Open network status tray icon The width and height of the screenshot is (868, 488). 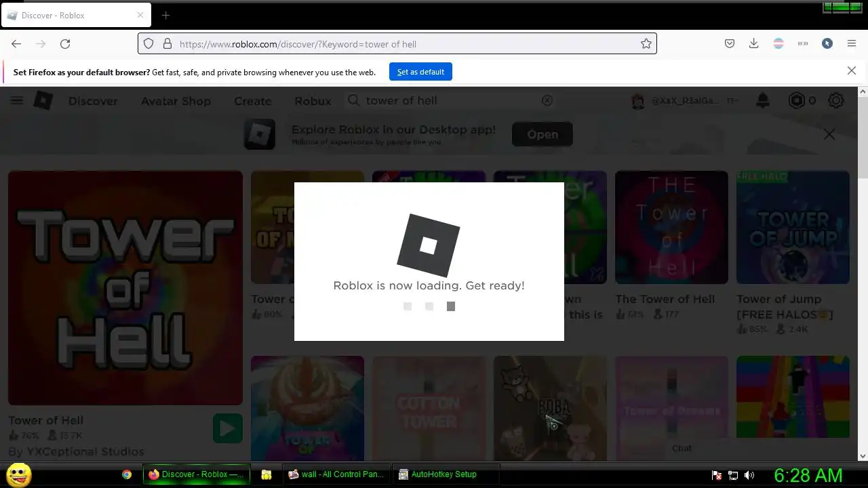[733, 475]
